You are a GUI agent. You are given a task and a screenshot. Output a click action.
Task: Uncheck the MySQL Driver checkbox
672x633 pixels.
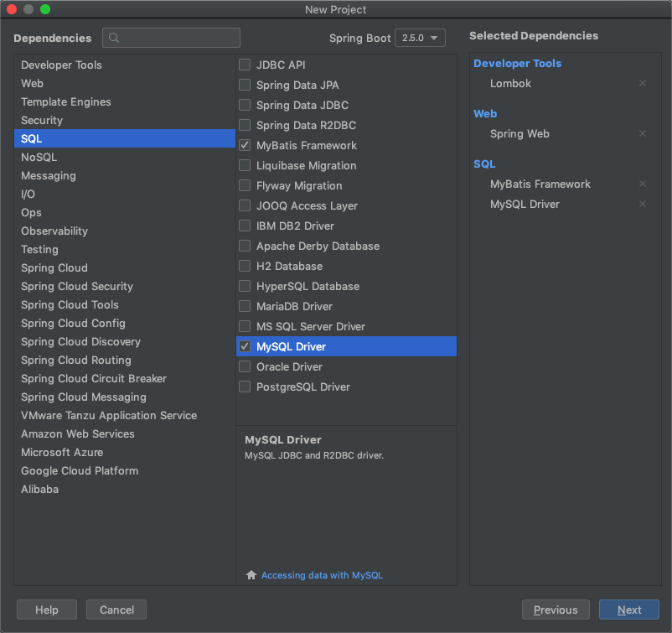[245, 346]
